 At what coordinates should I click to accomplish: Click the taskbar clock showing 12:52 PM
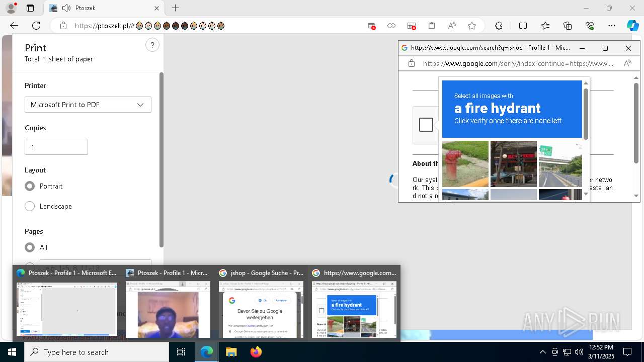pyautogui.click(x=601, y=352)
